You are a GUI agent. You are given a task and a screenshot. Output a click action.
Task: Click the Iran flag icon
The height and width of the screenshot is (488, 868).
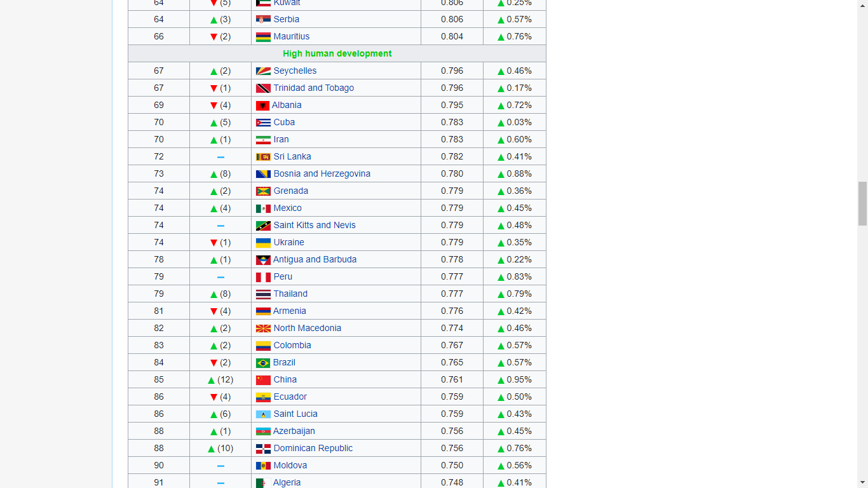263,140
